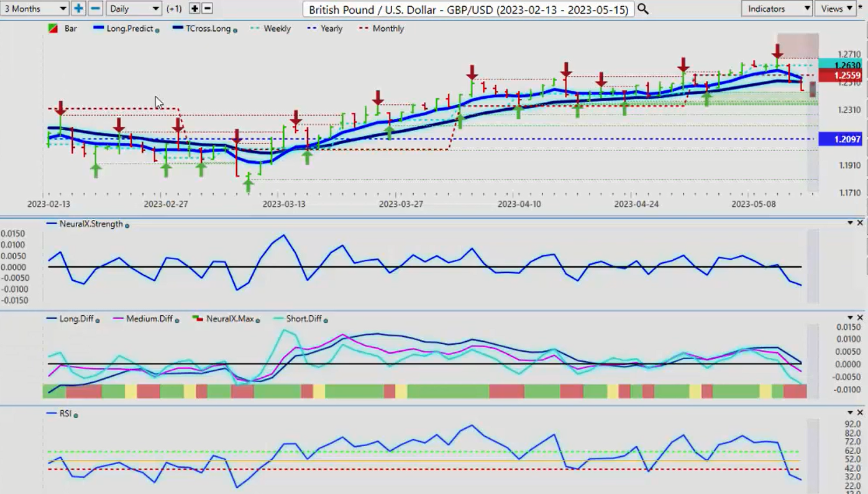Open NeuralX.Max settings dot icon

coord(258,320)
